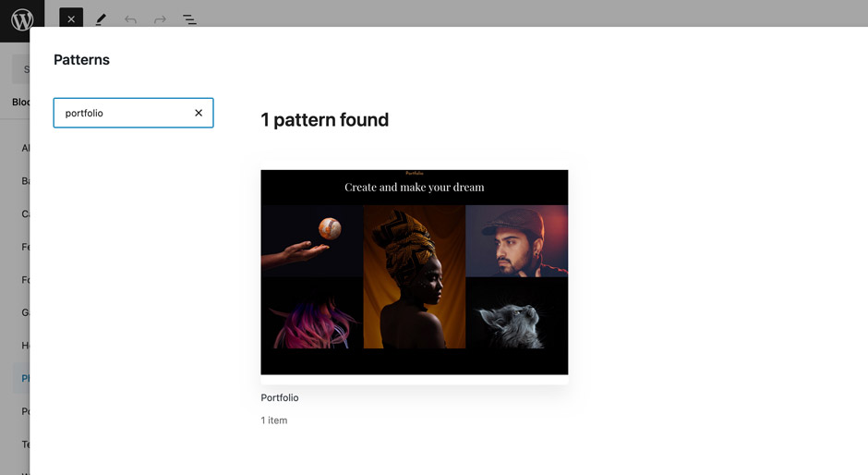Insert the Portfolio pattern thumbnail
The image size is (868, 475).
tap(414, 272)
